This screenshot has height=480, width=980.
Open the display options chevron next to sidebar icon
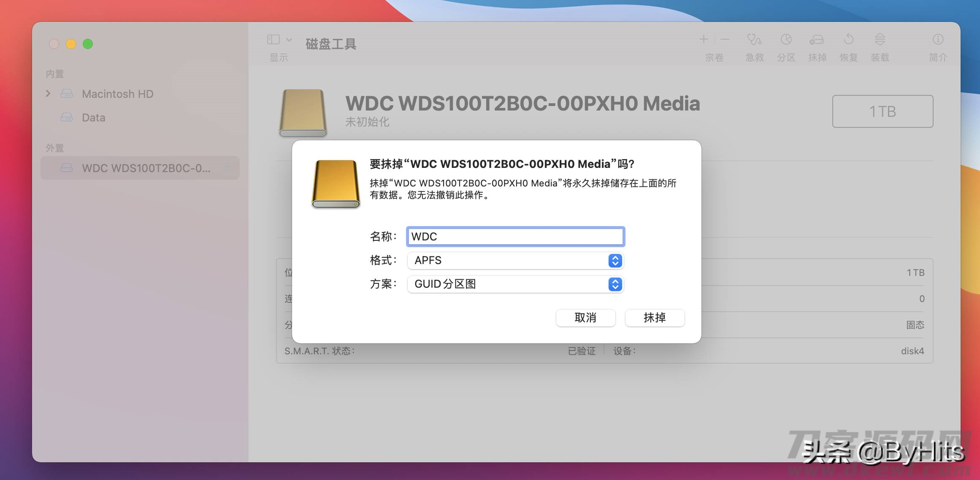[x=289, y=40]
